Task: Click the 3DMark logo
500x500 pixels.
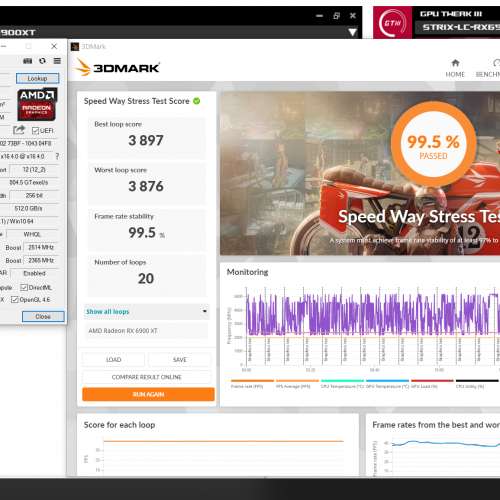Action: point(117,67)
